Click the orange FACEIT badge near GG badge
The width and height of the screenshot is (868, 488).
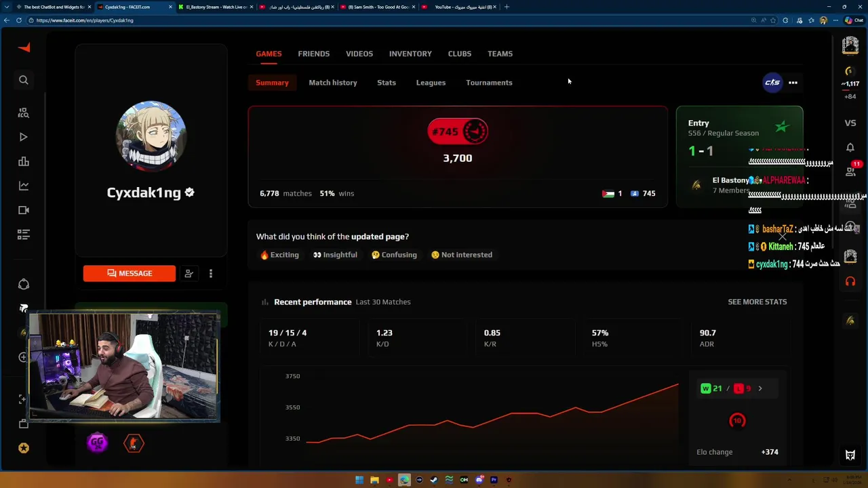click(x=134, y=443)
